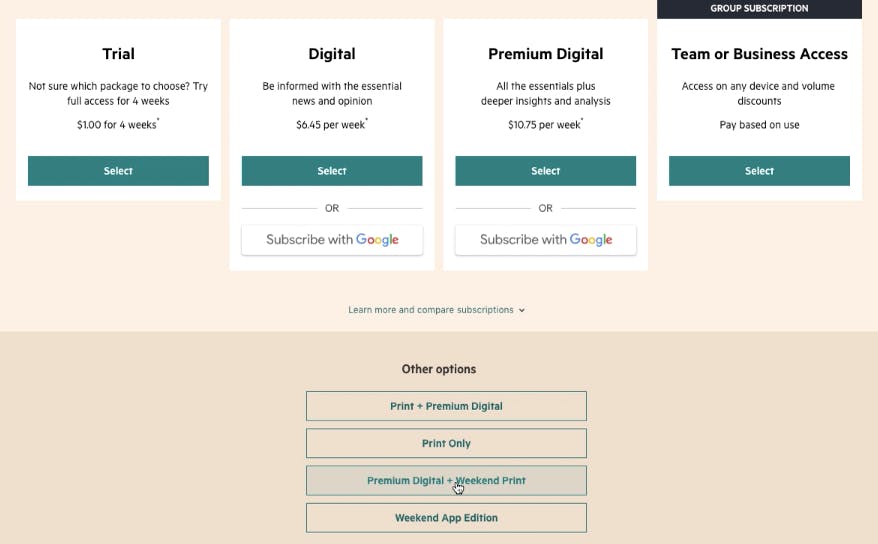This screenshot has height=544, width=878.
Task: Click the $10.75 per week price text
Action: [x=545, y=124]
